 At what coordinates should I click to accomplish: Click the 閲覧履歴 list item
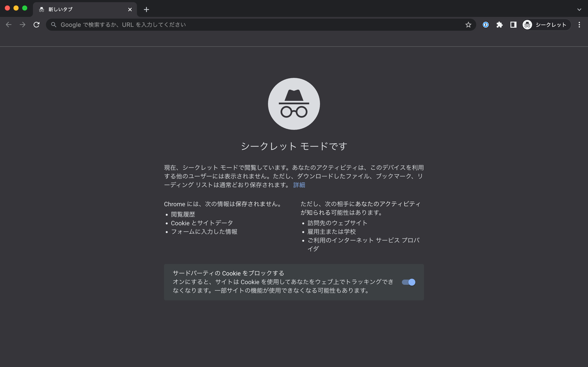coord(183,214)
